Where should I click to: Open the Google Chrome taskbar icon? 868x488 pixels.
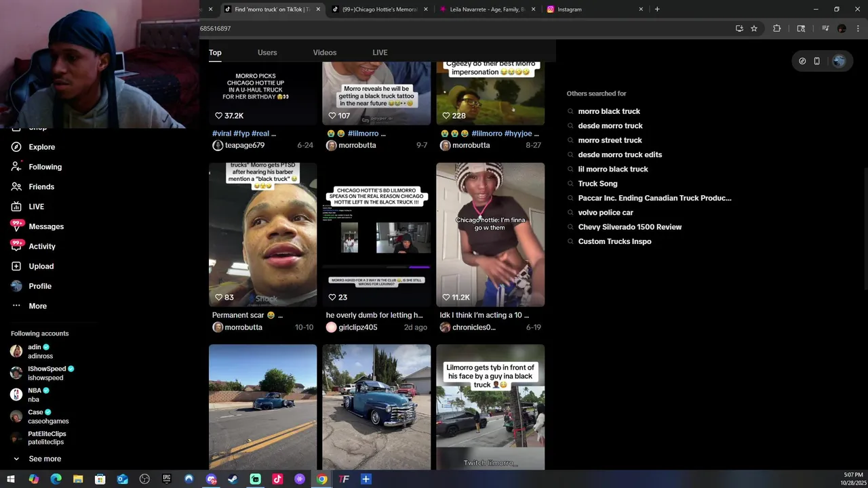pos(322,479)
